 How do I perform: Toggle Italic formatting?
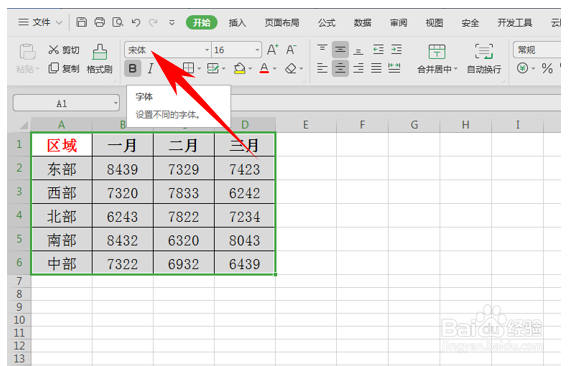150,68
